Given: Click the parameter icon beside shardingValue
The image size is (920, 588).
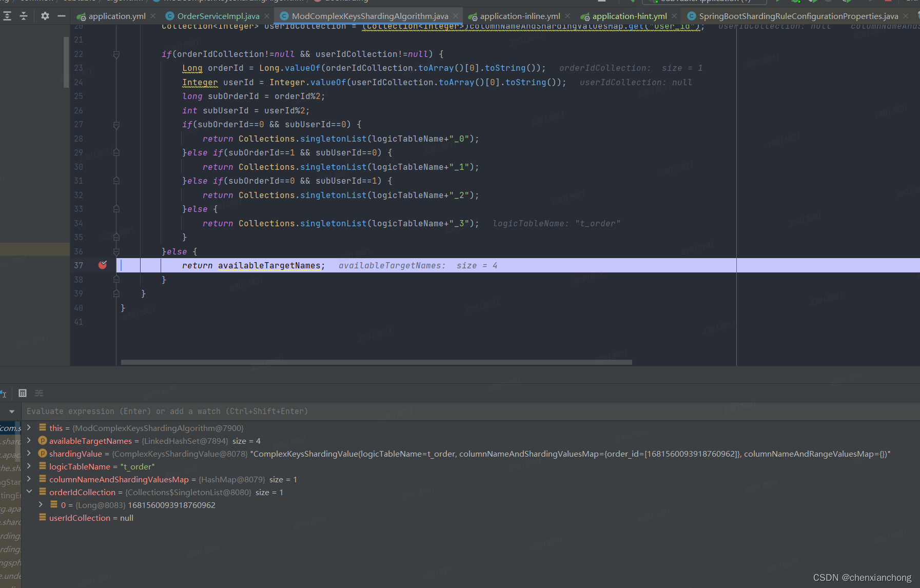Looking at the screenshot, I should coord(43,453).
